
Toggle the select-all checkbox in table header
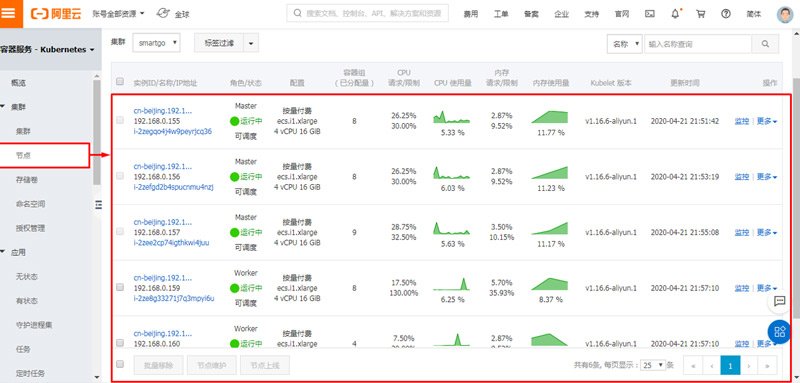[120, 81]
